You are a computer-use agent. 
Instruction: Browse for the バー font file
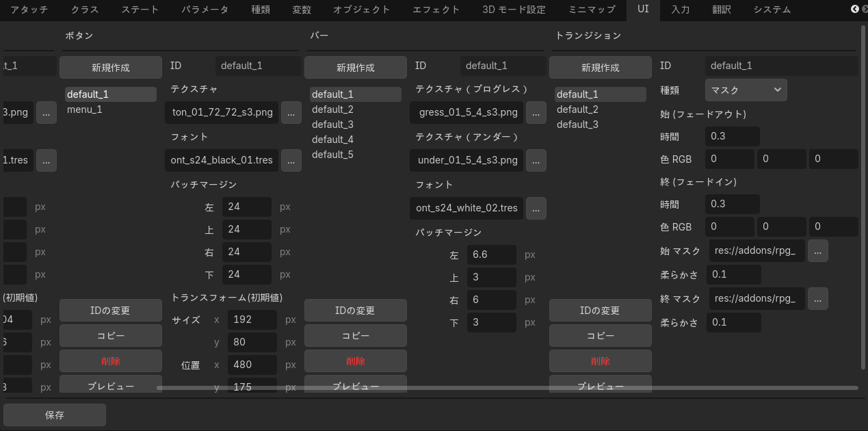[x=536, y=208]
